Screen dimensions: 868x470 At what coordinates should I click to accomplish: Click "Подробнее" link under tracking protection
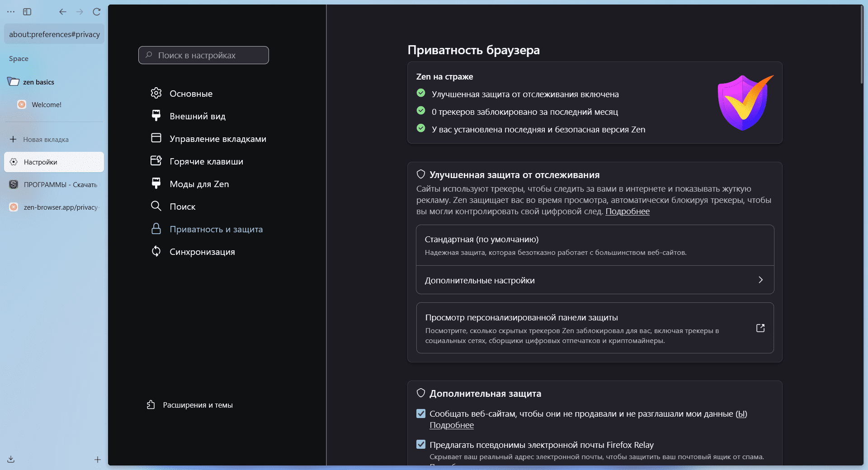click(627, 211)
